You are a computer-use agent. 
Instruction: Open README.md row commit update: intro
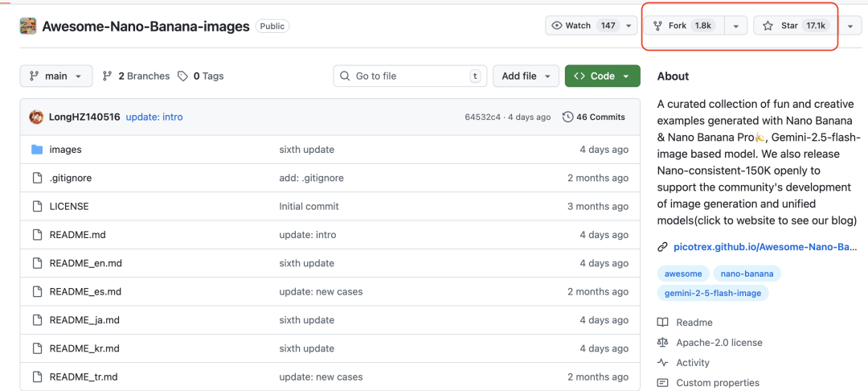pos(307,235)
